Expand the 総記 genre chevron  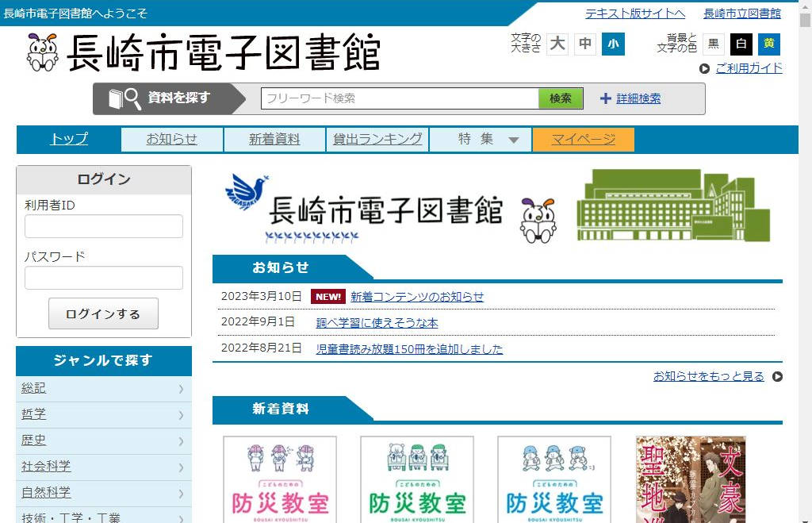click(181, 389)
